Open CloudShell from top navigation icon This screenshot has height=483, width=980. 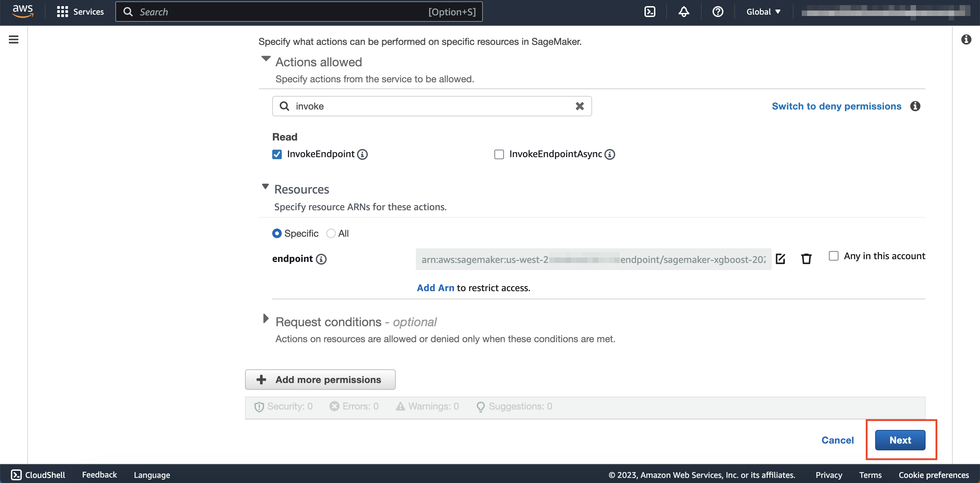pyautogui.click(x=650, y=12)
